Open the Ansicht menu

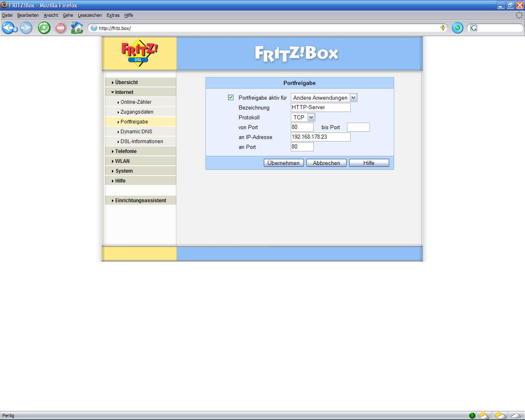[51, 15]
